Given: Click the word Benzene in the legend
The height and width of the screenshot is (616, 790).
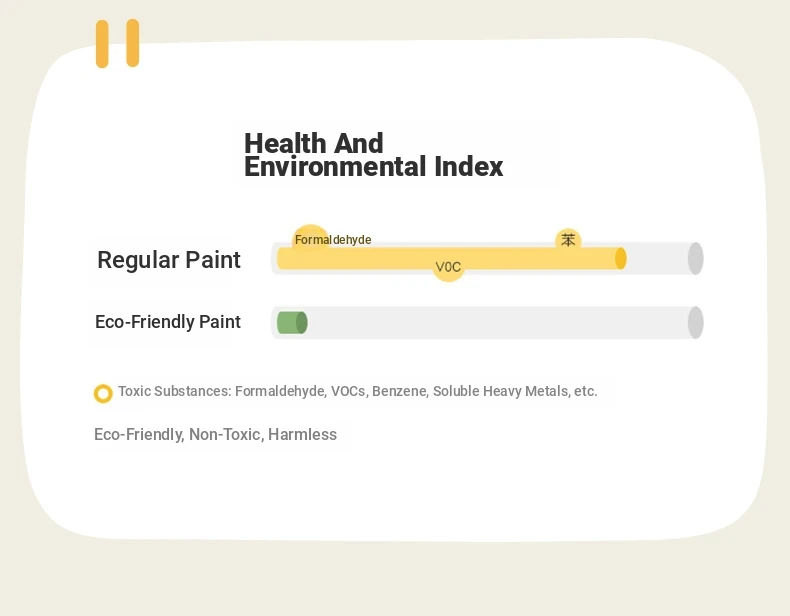Looking at the screenshot, I should point(399,391).
